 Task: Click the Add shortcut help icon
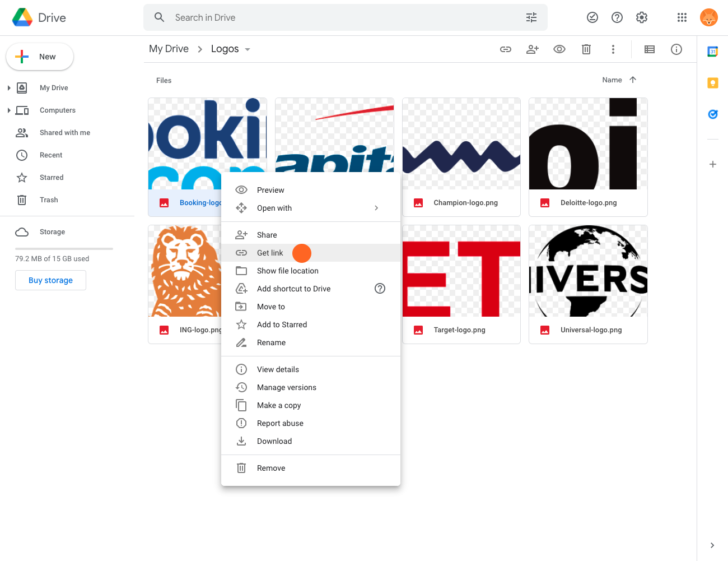pyautogui.click(x=380, y=289)
